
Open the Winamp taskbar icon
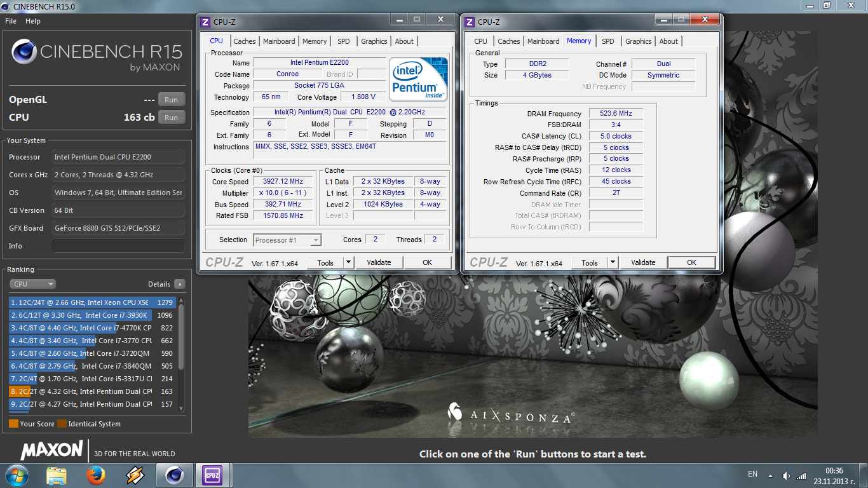135,475
